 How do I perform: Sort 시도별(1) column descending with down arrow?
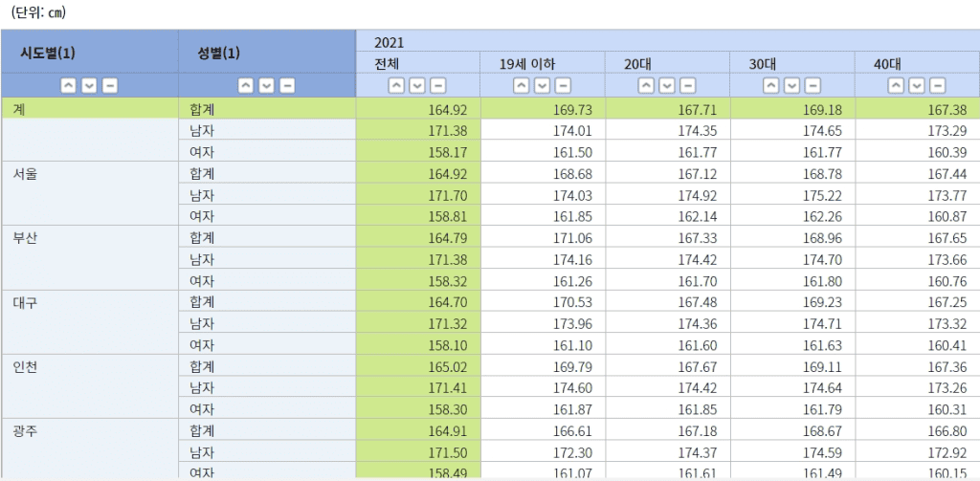(89, 86)
